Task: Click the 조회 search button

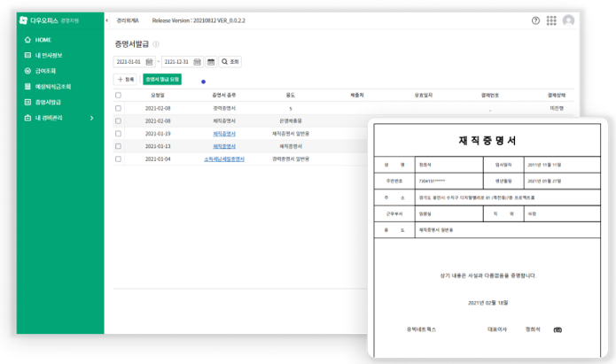Action: pos(230,62)
